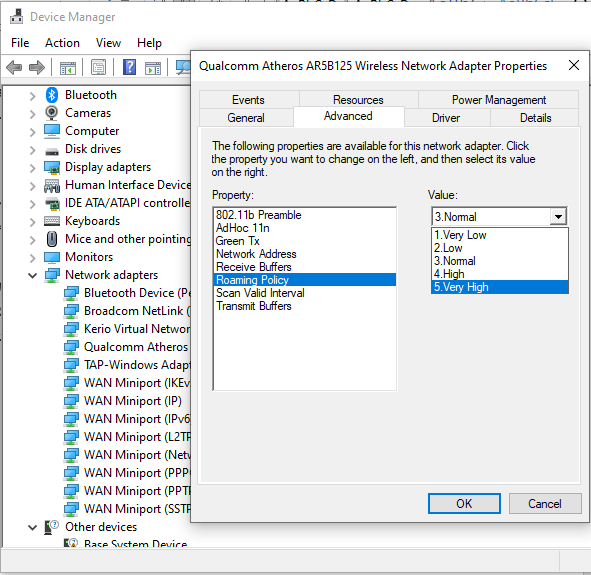Click the OK button
This screenshot has width=591, height=575.
click(x=464, y=504)
